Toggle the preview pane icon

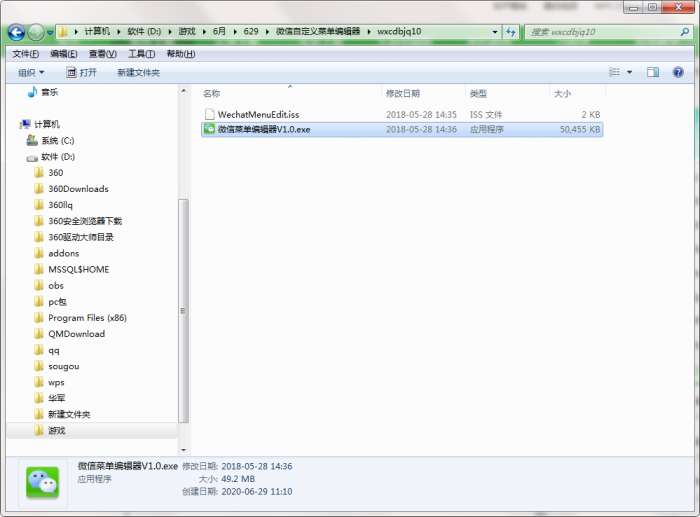(x=653, y=72)
